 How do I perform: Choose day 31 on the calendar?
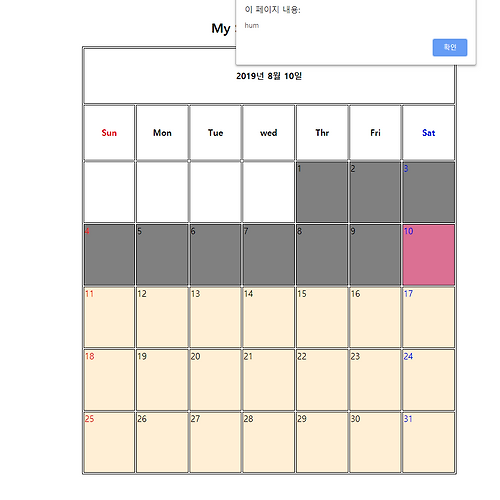(428, 442)
